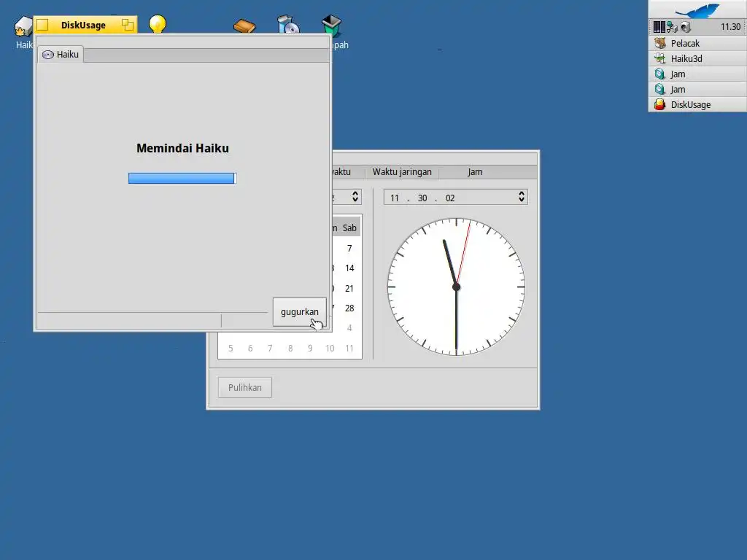
Task: Click the Pelacak icon in Deskbar
Action: [659, 43]
